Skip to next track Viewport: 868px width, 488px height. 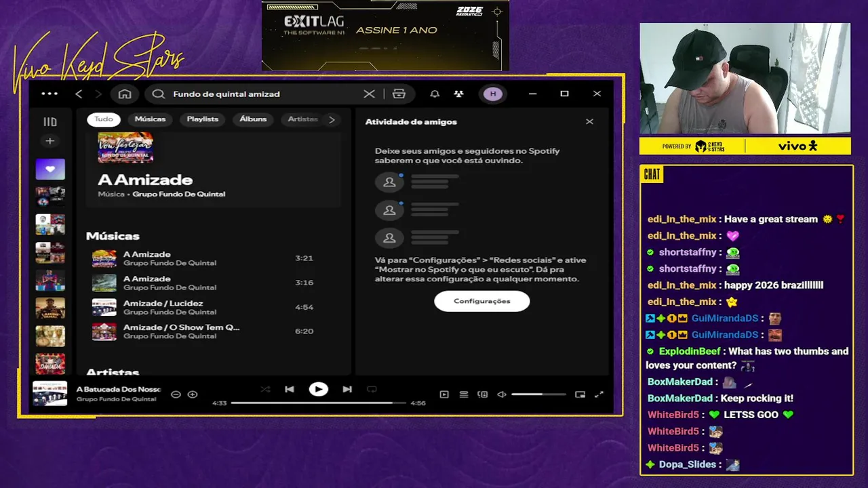tap(347, 389)
